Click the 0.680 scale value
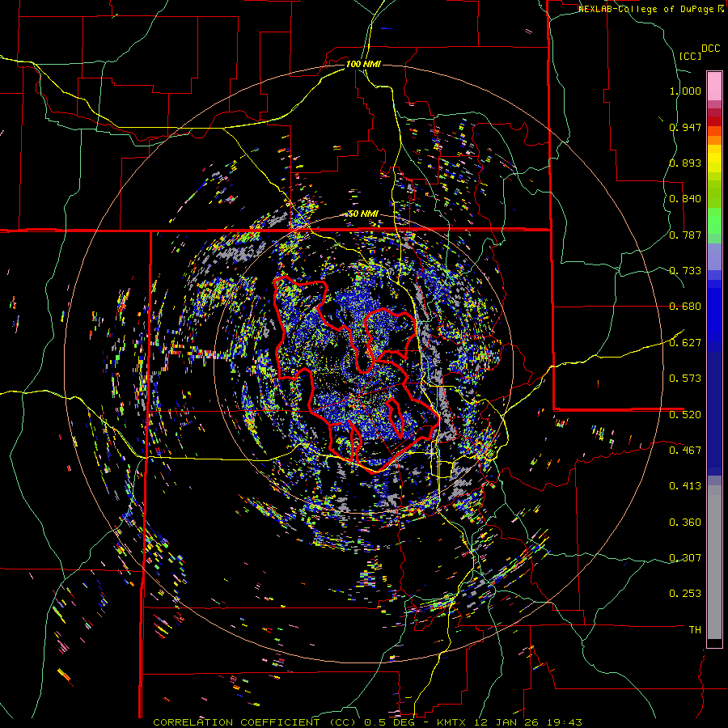The image size is (728, 728). pyautogui.click(x=685, y=307)
